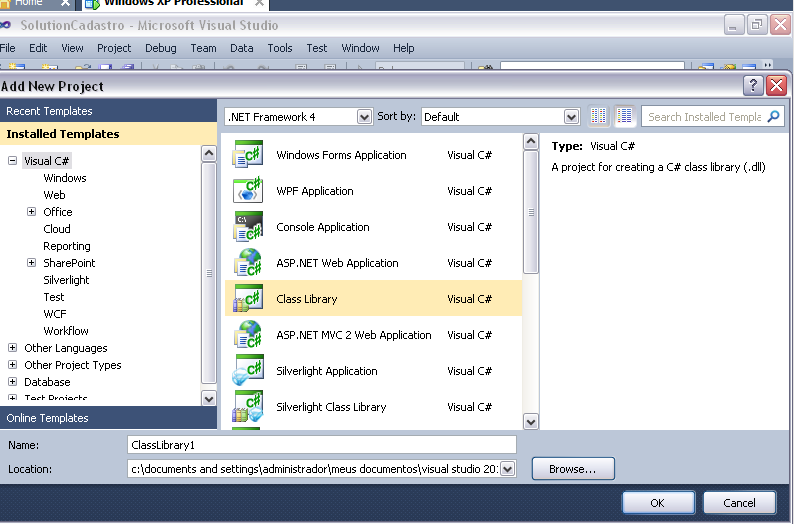Open the Debug menu
The height and width of the screenshot is (524, 794).
click(161, 48)
